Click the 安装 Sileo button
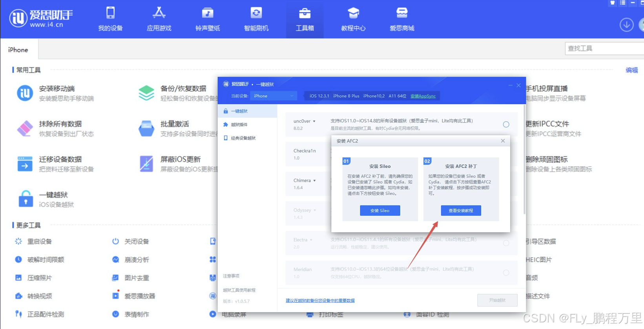644x329 pixels. pos(380,211)
